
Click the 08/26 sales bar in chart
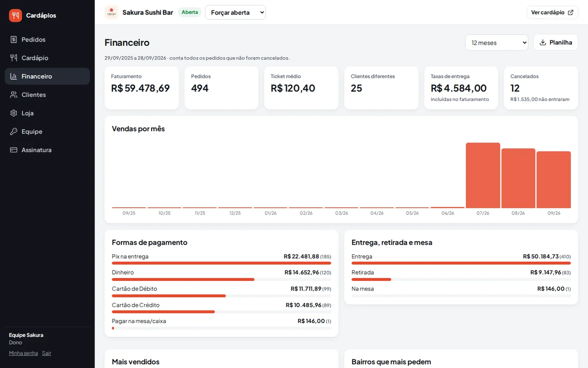[x=518, y=178]
